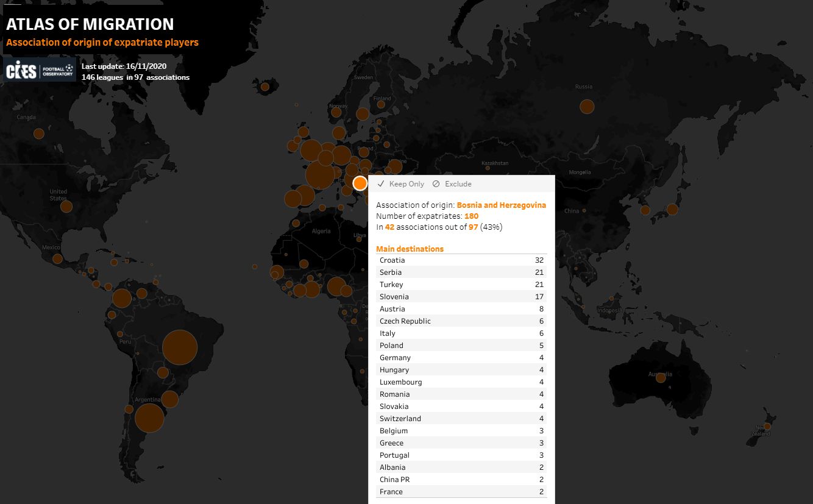Choose Keep Only in the tooltip

point(406,184)
